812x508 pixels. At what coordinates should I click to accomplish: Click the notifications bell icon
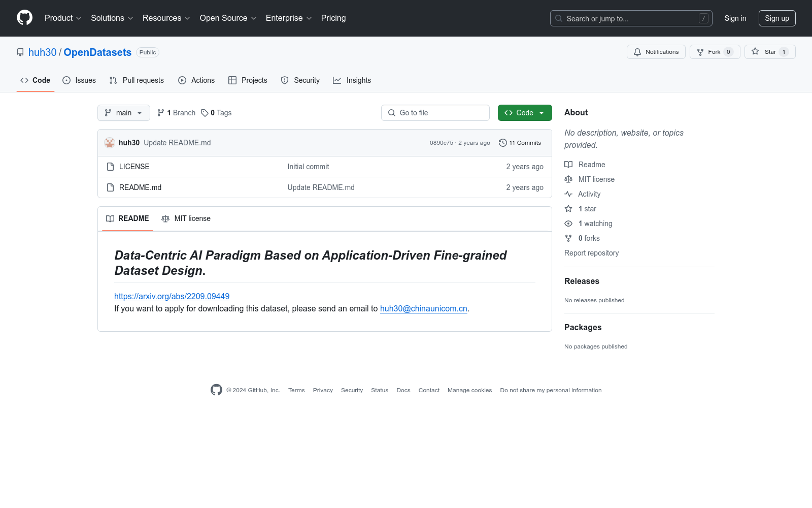(637, 52)
